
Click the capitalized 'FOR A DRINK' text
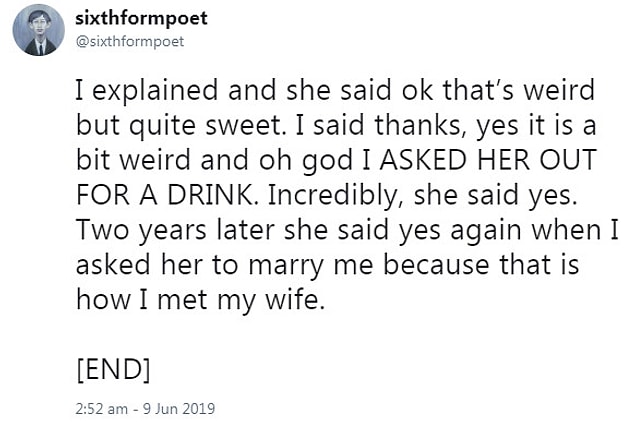tap(166, 195)
